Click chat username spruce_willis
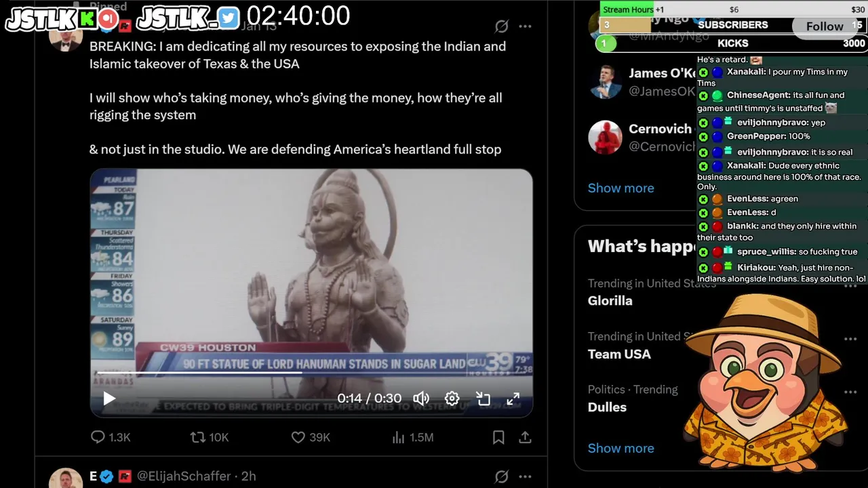 (x=766, y=251)
